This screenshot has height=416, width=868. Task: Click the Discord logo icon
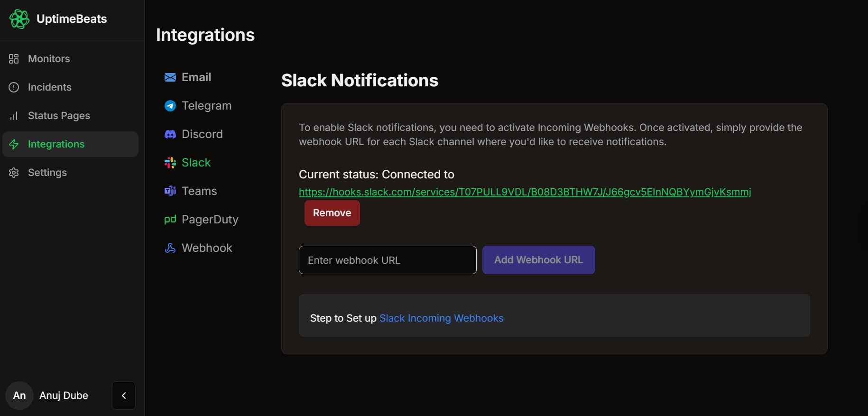tap(170, 134)
